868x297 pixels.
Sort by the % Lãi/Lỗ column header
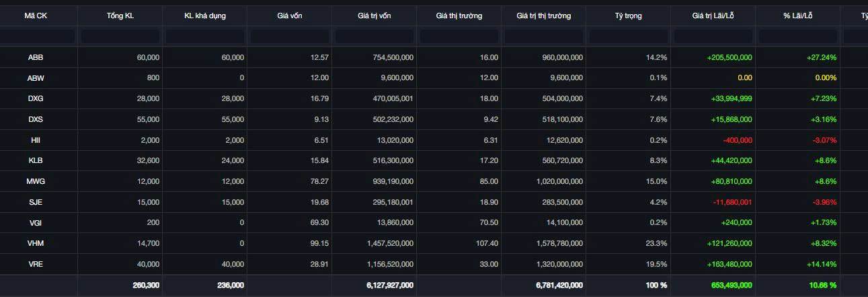tap(797, 15)
